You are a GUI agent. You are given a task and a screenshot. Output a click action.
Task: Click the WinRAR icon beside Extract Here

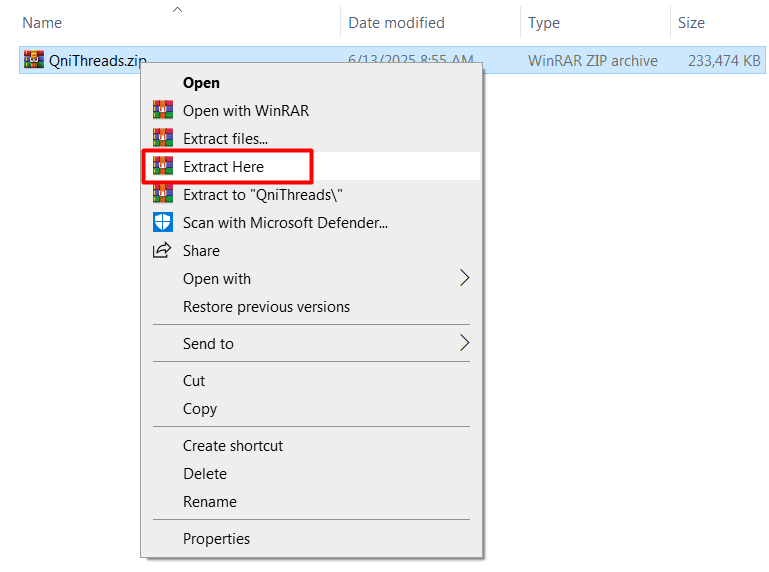(x=162, y=166)
